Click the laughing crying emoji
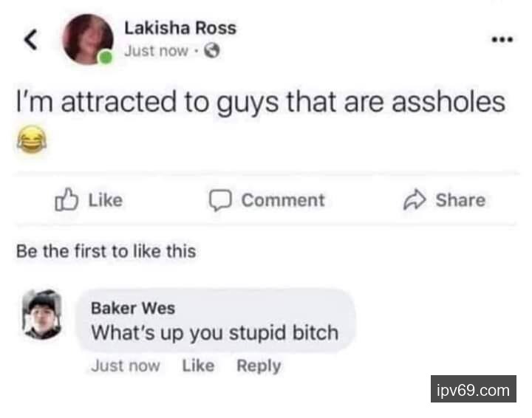This screenshot has width=532, height=418. 32,139
